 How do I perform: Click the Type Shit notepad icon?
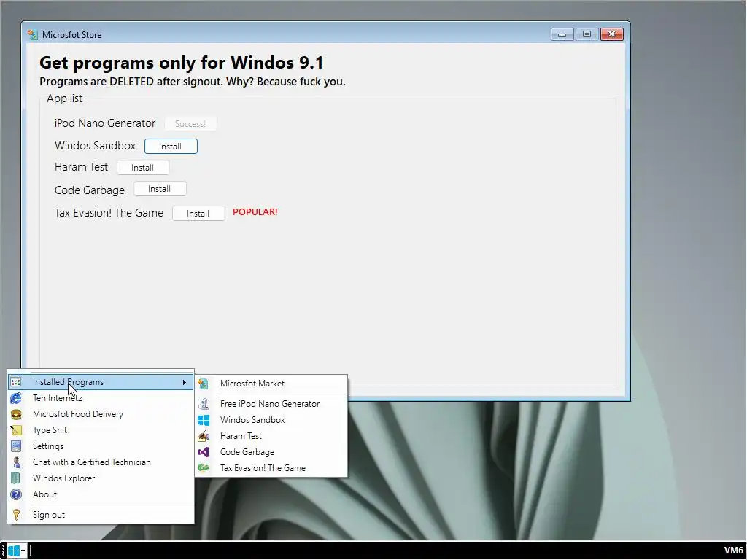tap(16, 430)
